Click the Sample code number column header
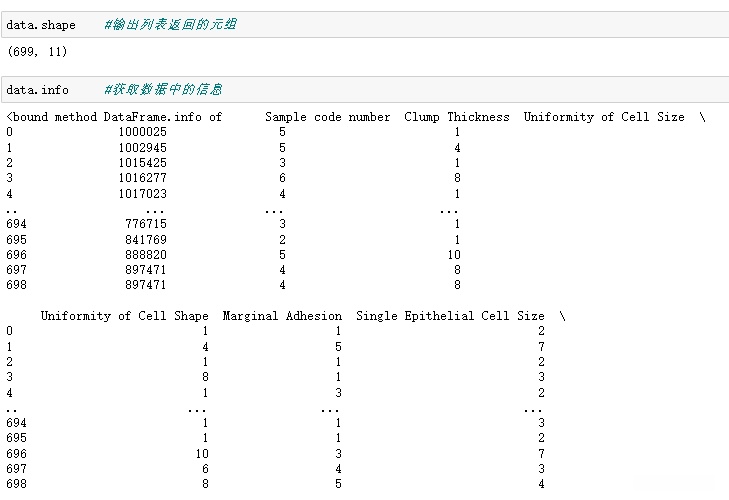729x500 pixels. tap(327, 117)
